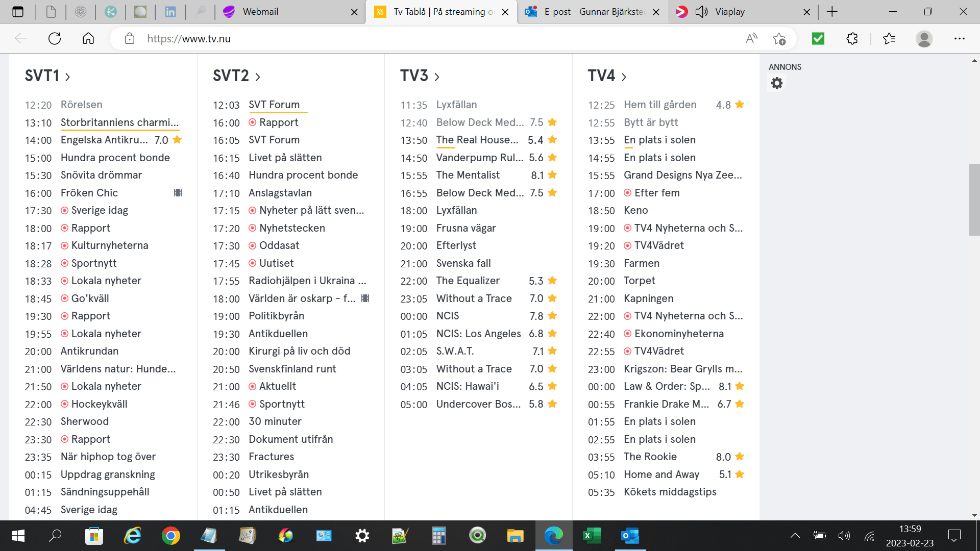Click the page vertical scrollbar thumb
Screen dimensions: 980x551
[x=974, y=199]
